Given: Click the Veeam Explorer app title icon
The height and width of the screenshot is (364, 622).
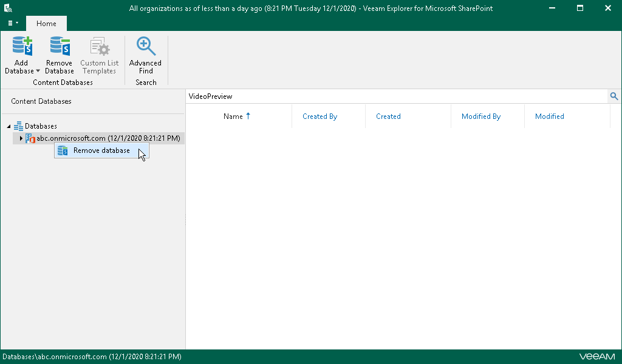Looking at the screenshot, I should [x=8, y=8].
